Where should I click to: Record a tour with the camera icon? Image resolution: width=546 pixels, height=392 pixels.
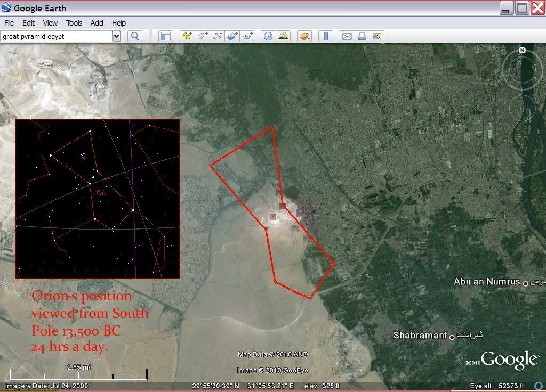[x=247, y=36]
